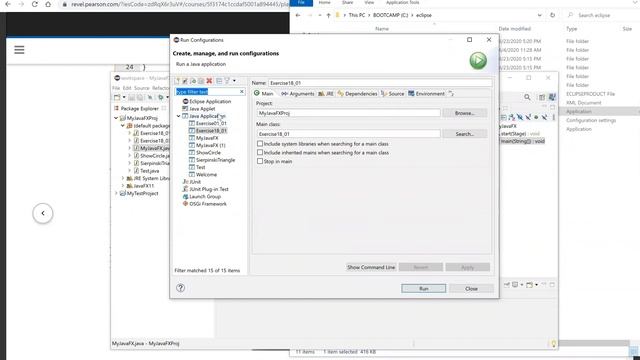Open the browser page hamburger menu
This screenshot has width=640, height=360.
click(x=19, y=50)
